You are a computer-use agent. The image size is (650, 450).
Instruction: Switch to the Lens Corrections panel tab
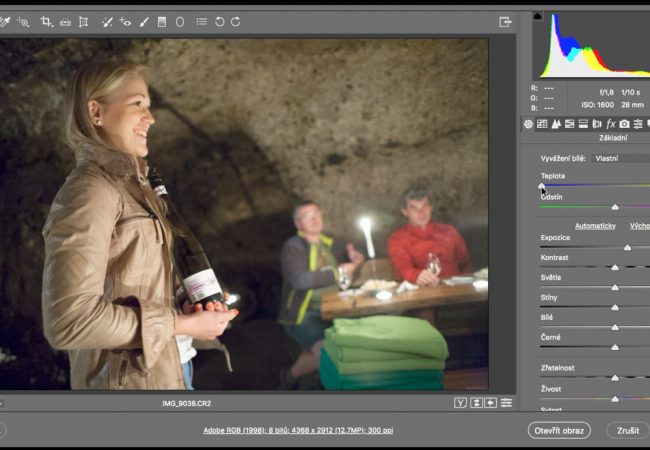click(x=597, y=123)
